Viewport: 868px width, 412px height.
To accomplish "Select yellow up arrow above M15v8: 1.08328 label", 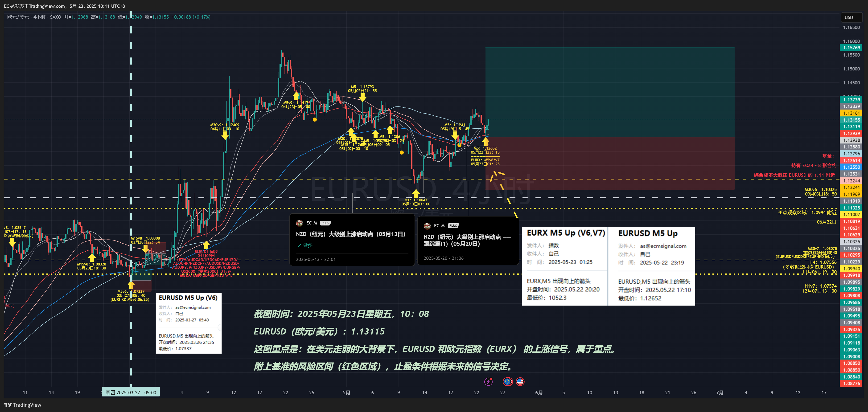I will (x=92, y=257).
